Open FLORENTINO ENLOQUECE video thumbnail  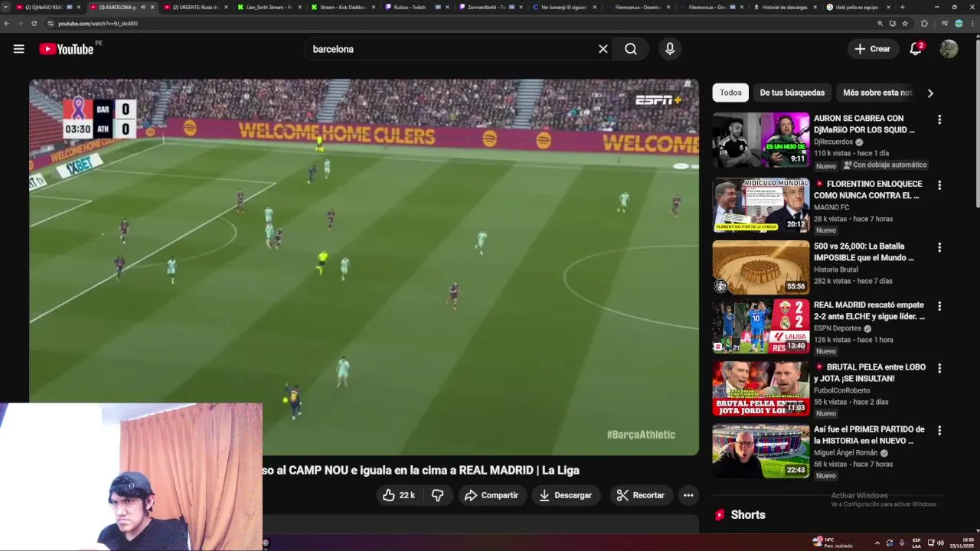(761, 205)
